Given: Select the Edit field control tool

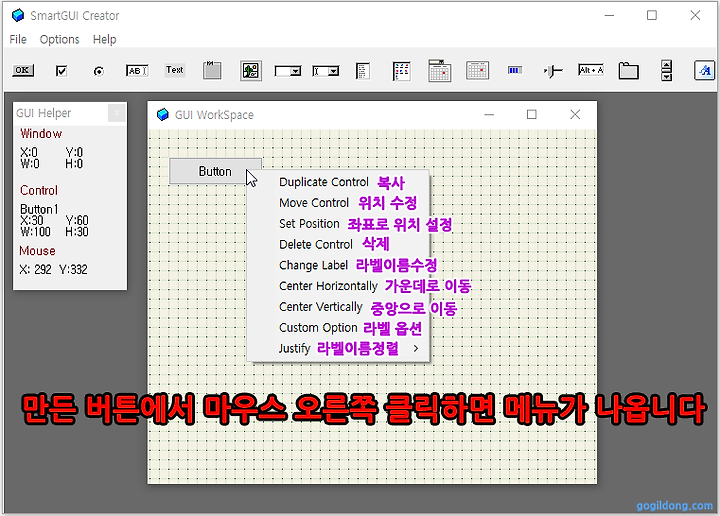Looking at the screenshot, I should coord(137,71).
